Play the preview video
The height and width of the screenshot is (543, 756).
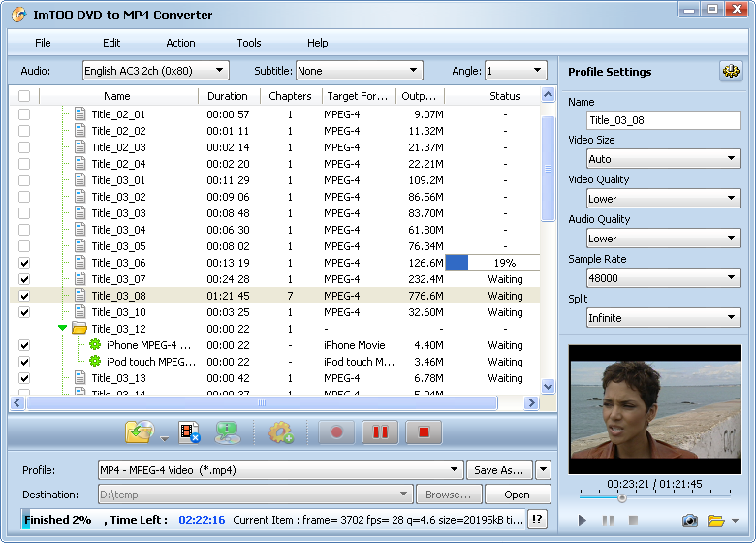[582, 521]
